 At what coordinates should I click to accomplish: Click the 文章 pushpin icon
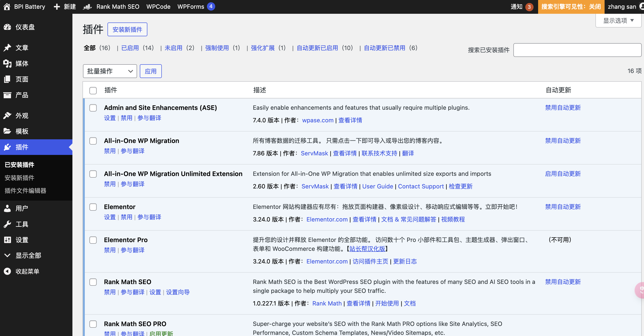coord(8,48)
